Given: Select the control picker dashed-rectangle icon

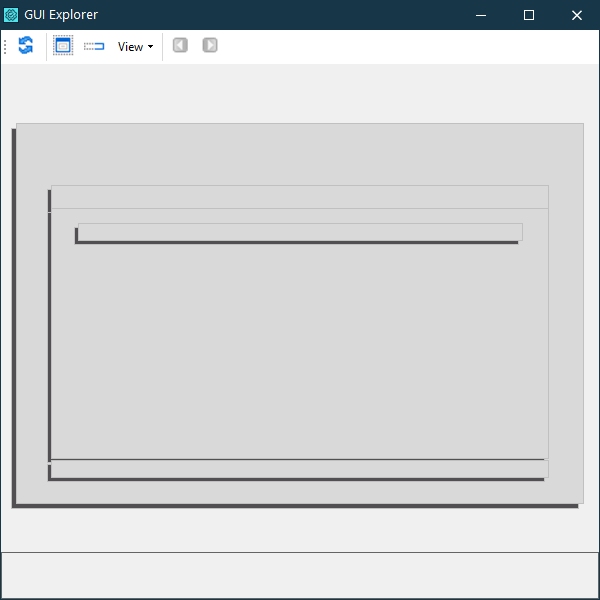Looking at the screenshot, I should pyautogui.click(x=94, y=46).
